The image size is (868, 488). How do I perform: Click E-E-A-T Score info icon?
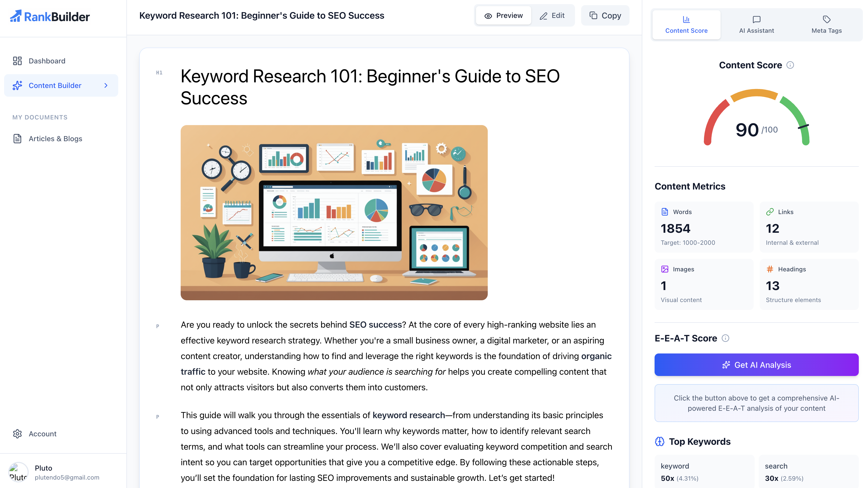pyautogui.click(x=725, y=338)
